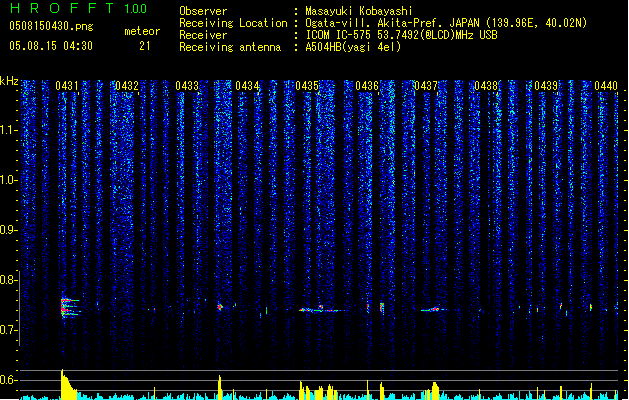Click the 'Receiving antenna' field label

(x=230, y=47)
